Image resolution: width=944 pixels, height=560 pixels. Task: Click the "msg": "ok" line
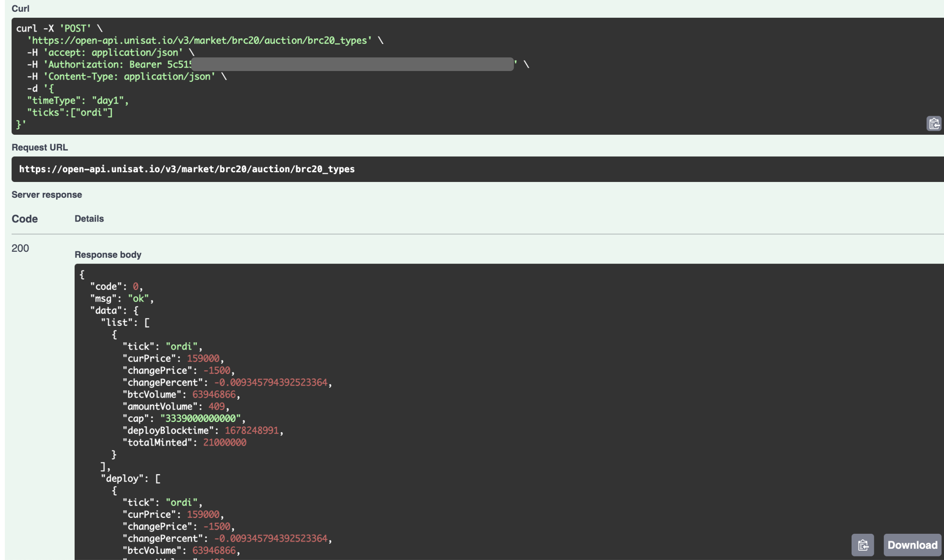click(x=121, y=299)
